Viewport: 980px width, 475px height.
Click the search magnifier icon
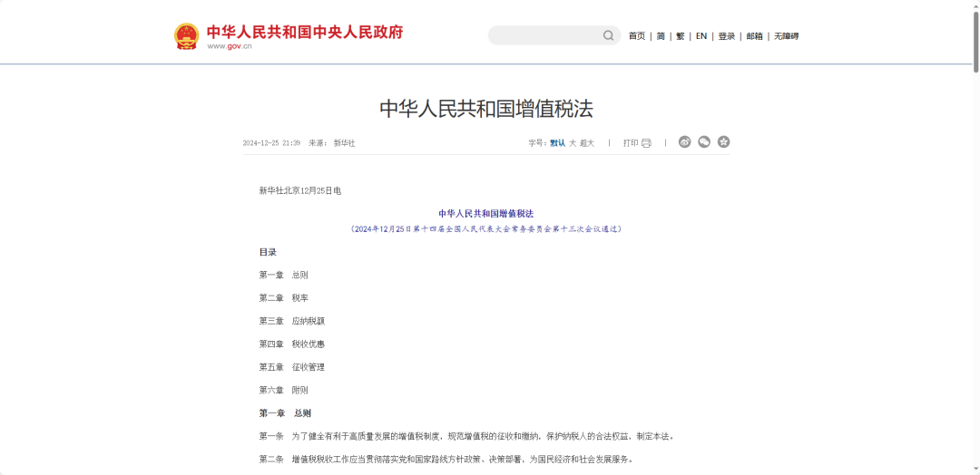[608, 35]
